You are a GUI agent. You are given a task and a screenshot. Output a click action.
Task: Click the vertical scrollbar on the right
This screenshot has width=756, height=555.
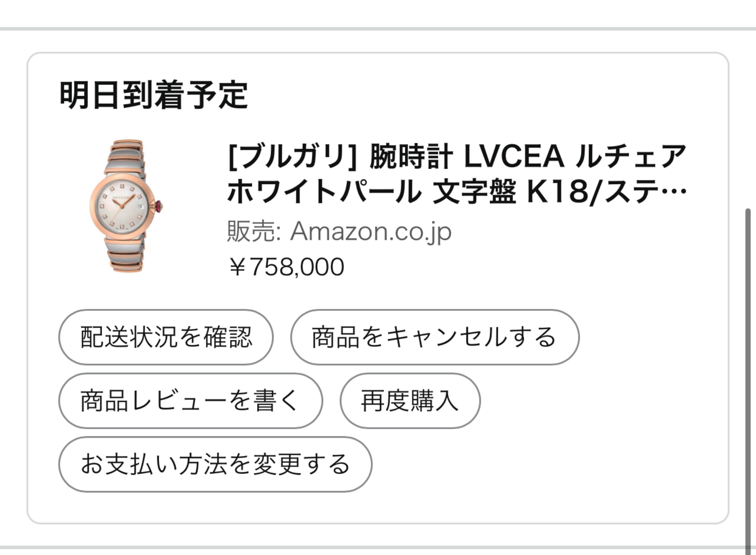[747, 378]
